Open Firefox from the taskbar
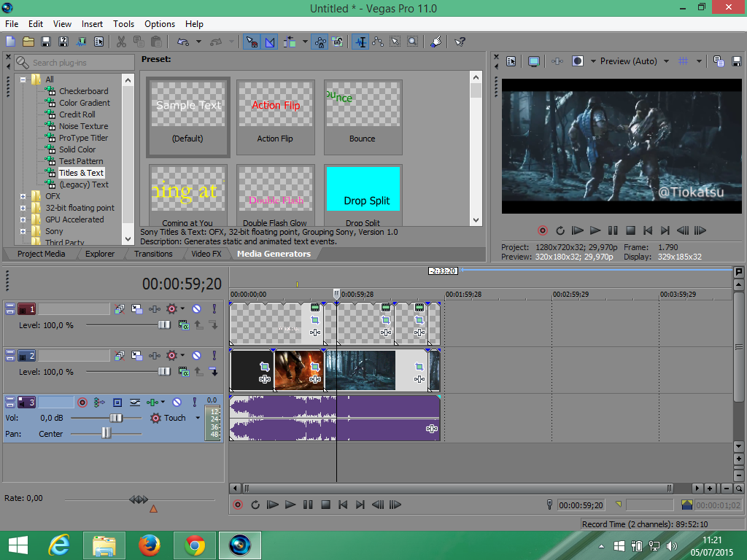 pyautogui.click(x=149, y=545)
